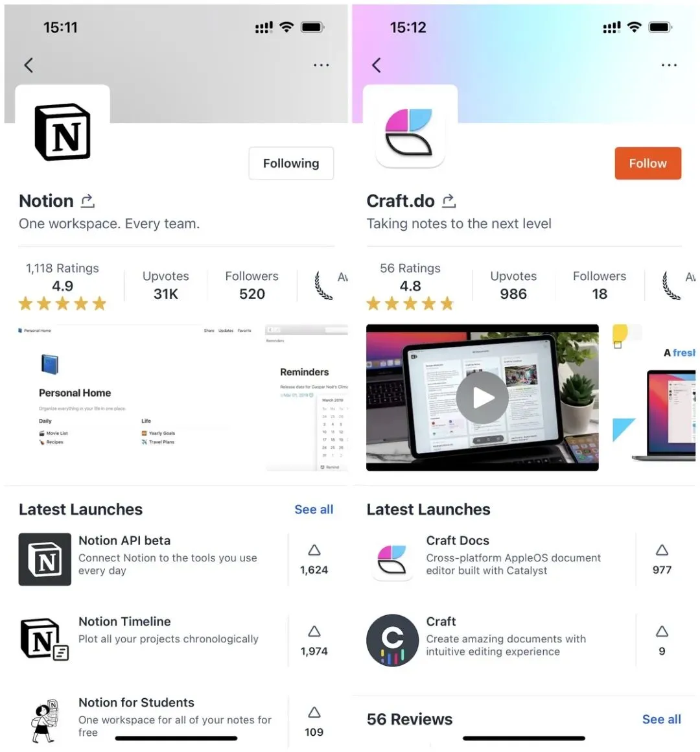
Task: Tap the back arrow on Notion page
Action: click(29, 65)
